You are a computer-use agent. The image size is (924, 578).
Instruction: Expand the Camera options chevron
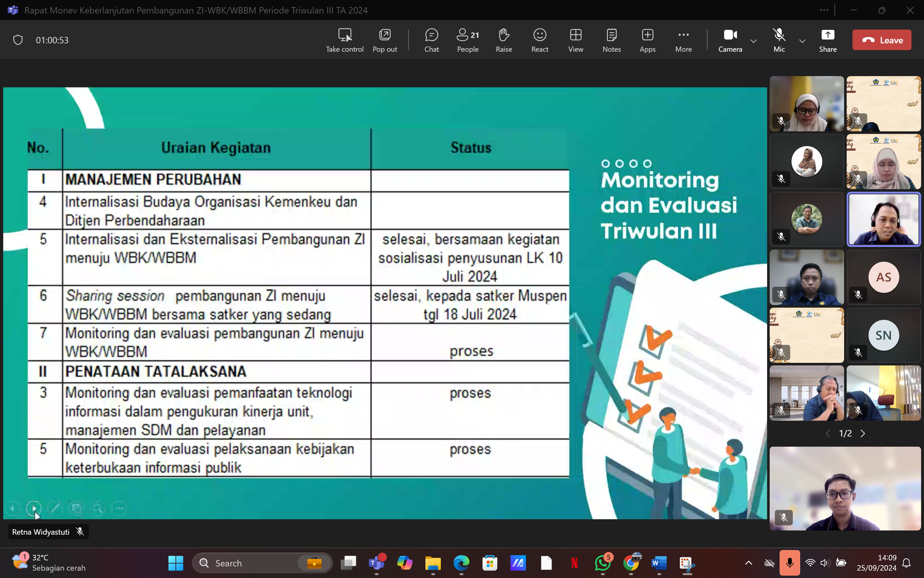[x=753, y=40]
